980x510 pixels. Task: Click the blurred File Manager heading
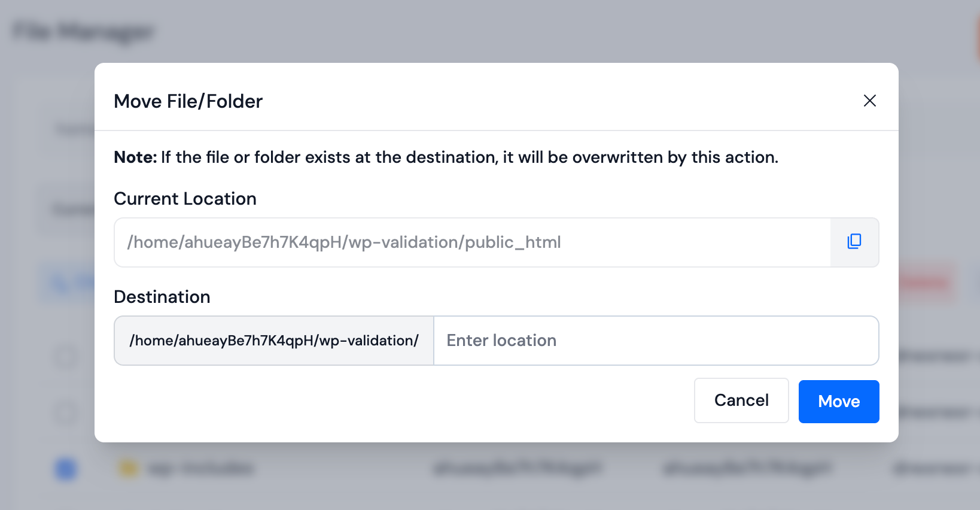(83, 31)
